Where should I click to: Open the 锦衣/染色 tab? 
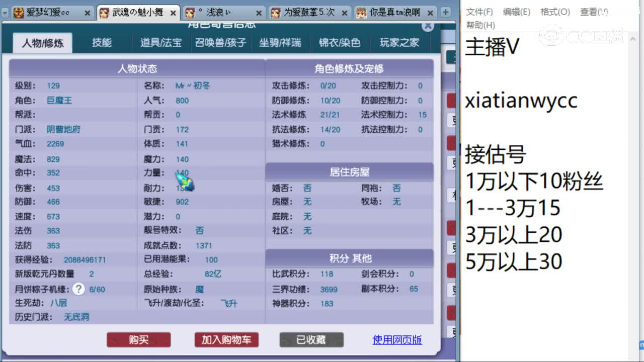point(340,43)
